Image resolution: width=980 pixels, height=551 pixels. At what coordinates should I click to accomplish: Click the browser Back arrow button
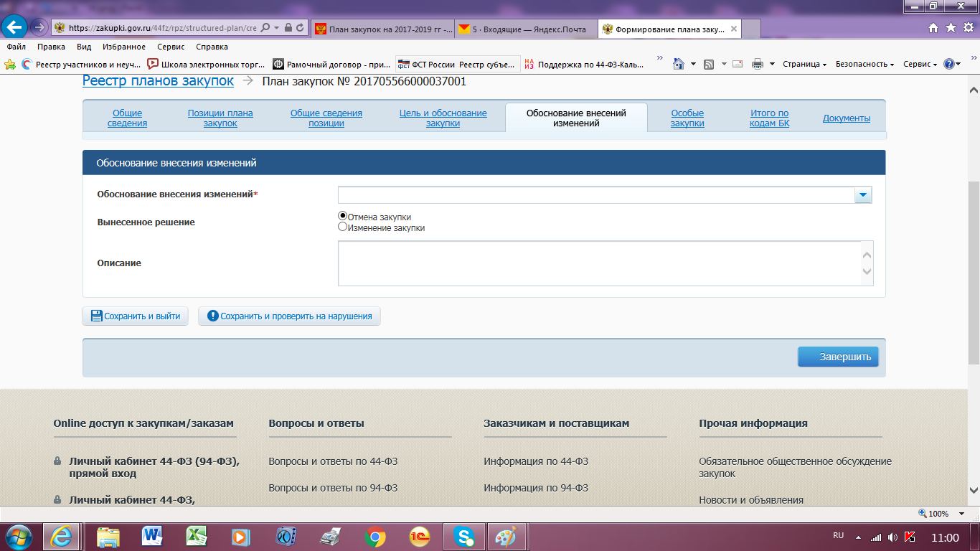coord(15,28)
